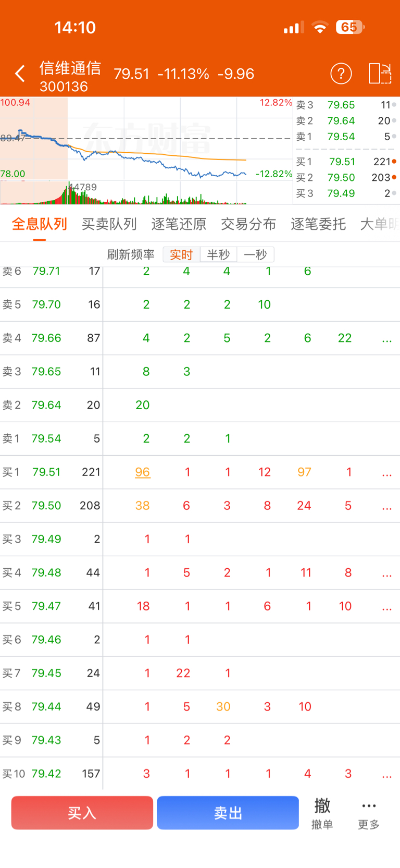Image resolution: width=400 pixels, height=868 pixels.
Task: Tap the red 22 order in 买7
Action: click(x=183, y=673)
